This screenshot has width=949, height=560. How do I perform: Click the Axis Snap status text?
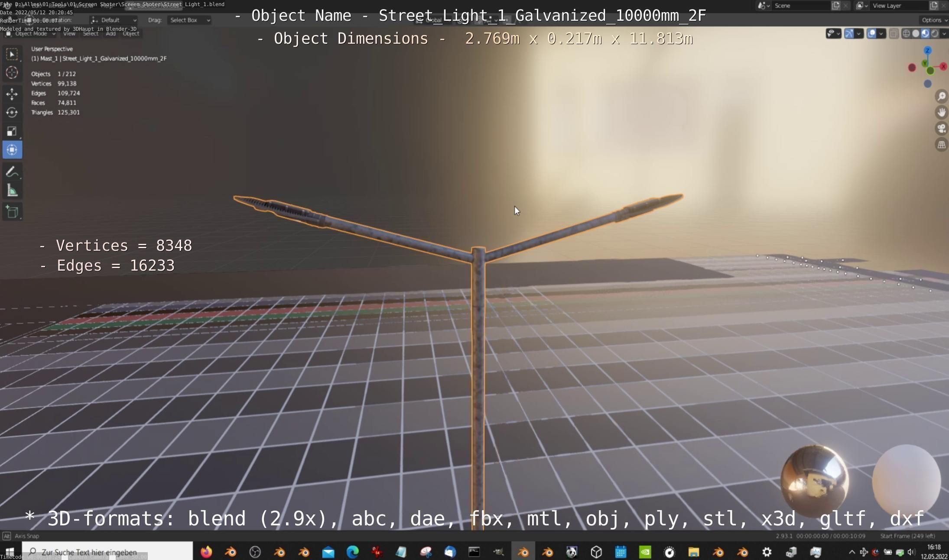click(27, 536)
